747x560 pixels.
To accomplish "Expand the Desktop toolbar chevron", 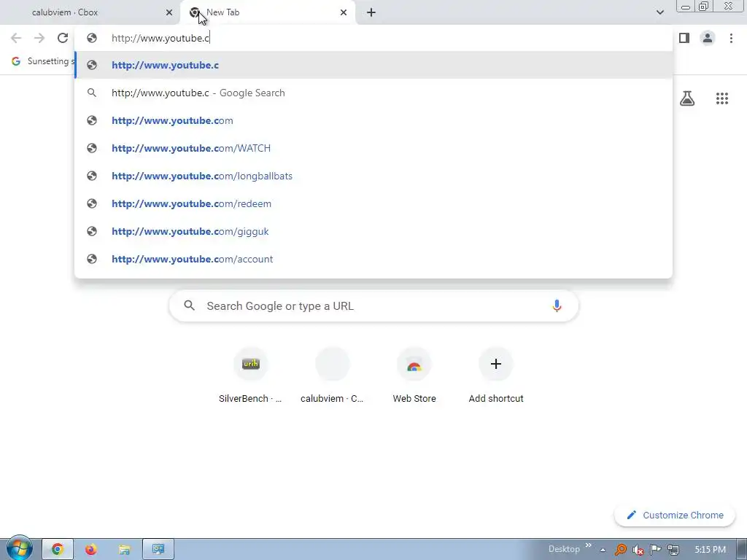I will 589,545.
